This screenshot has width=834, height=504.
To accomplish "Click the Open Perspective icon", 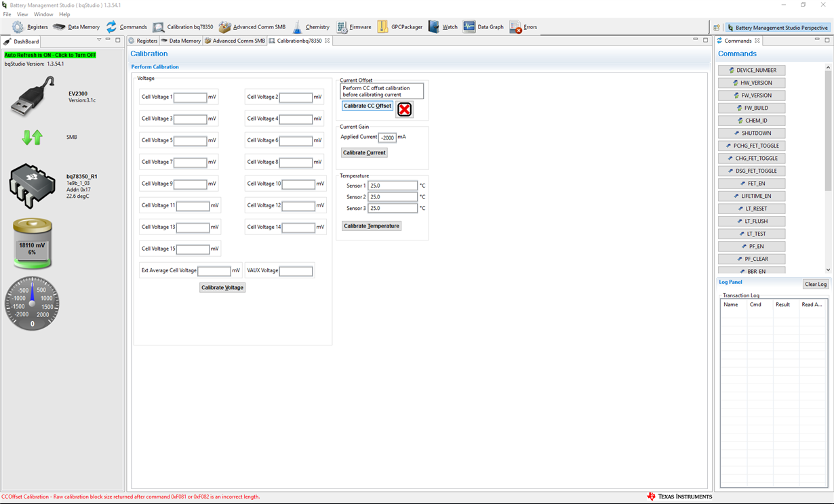I will coord(717,28).
